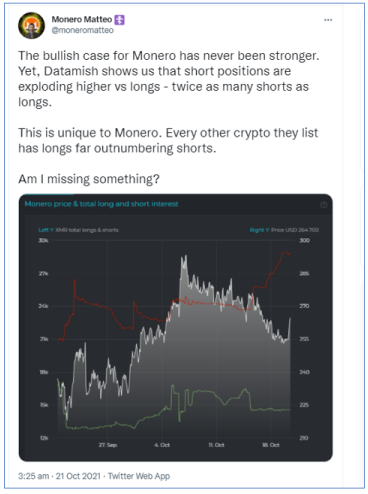Click the 4. Oct date axis label
The image size is (368, 494).
click(162, 445)
